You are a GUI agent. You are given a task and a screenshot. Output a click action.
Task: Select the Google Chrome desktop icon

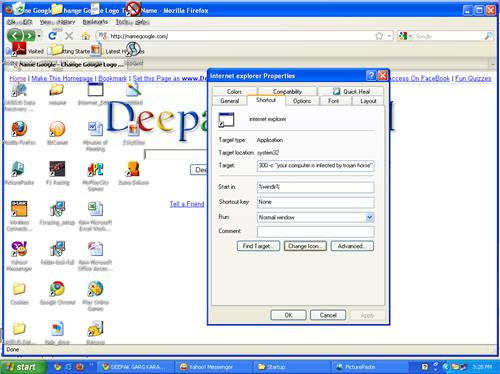(57, 293)
